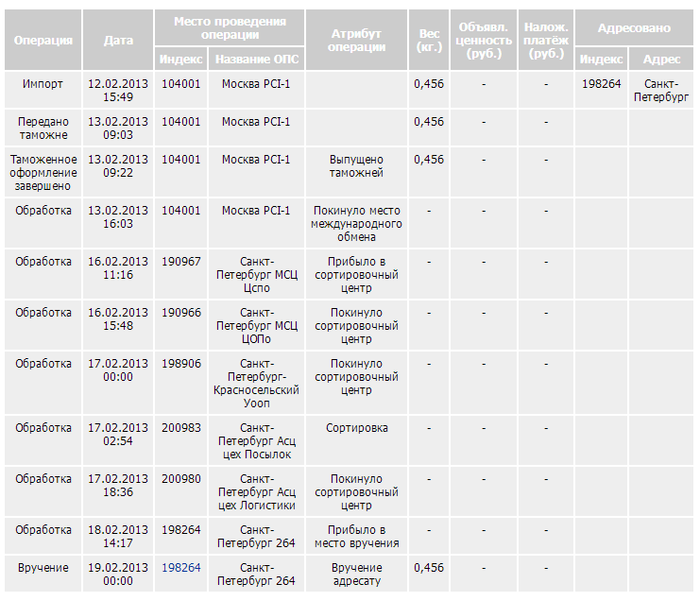700x601 pixels.
Task: Select the Сортировка attribute cell
Action: (x=356, y=428)
